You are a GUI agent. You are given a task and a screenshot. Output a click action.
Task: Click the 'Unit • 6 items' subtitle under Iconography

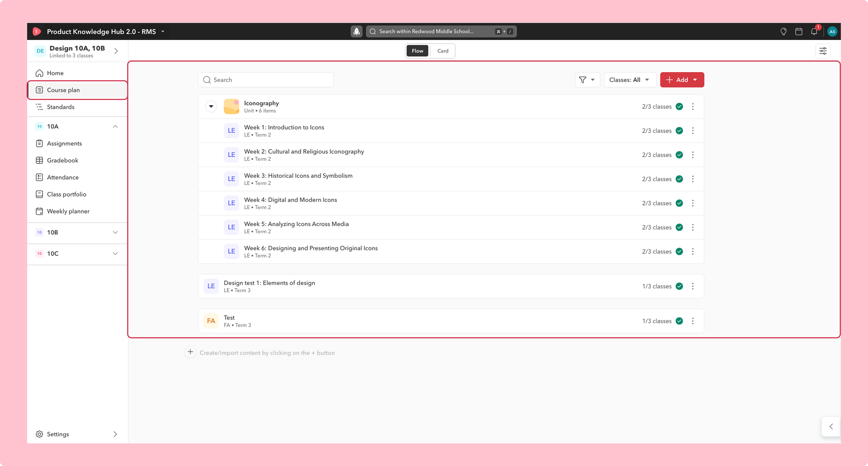260,111
